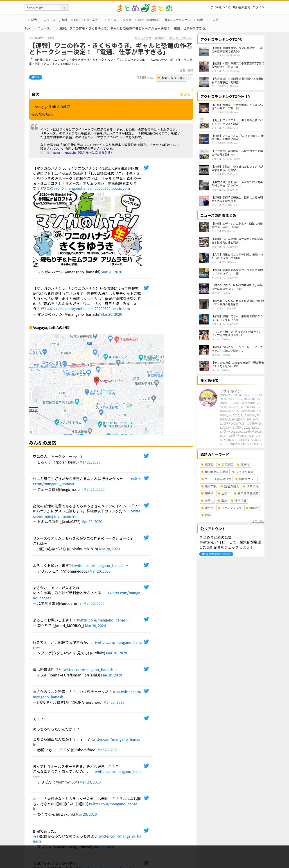Viewport: 289px width, 868px height.
Task: Open 作者へ連絡 contact author link
Action: 186,71
